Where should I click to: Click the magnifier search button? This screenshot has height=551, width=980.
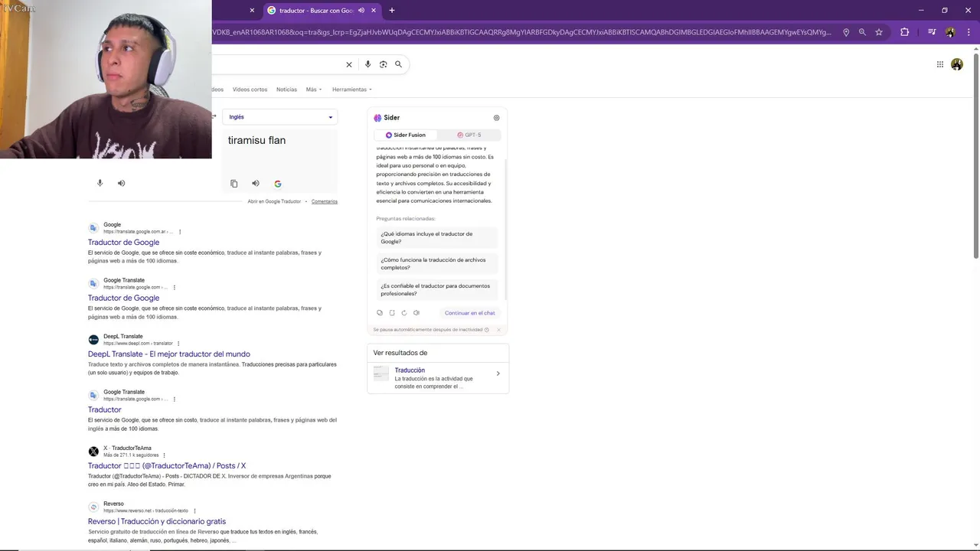(x=398, y=64)
